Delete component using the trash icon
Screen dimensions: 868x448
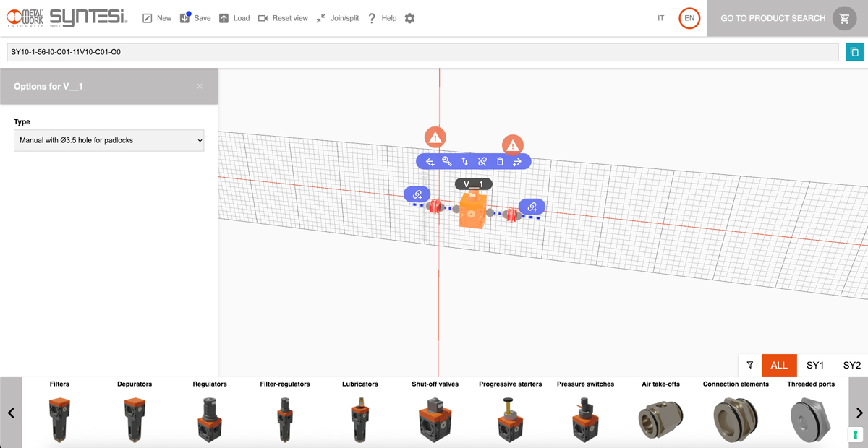500,162
